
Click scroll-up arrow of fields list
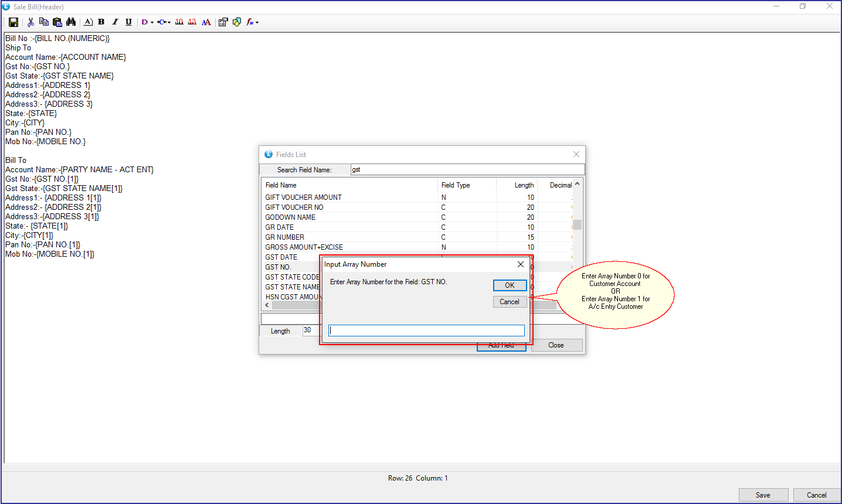click(578, 183)
